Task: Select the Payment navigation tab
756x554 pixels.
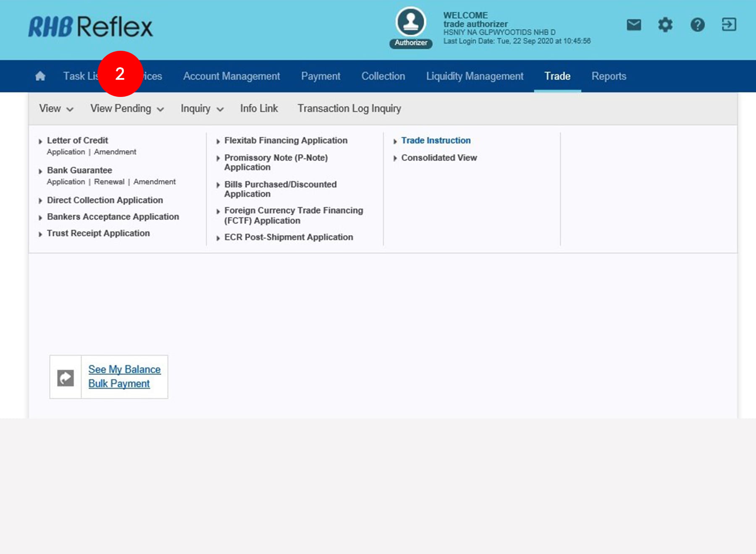Action: (320, 76)
